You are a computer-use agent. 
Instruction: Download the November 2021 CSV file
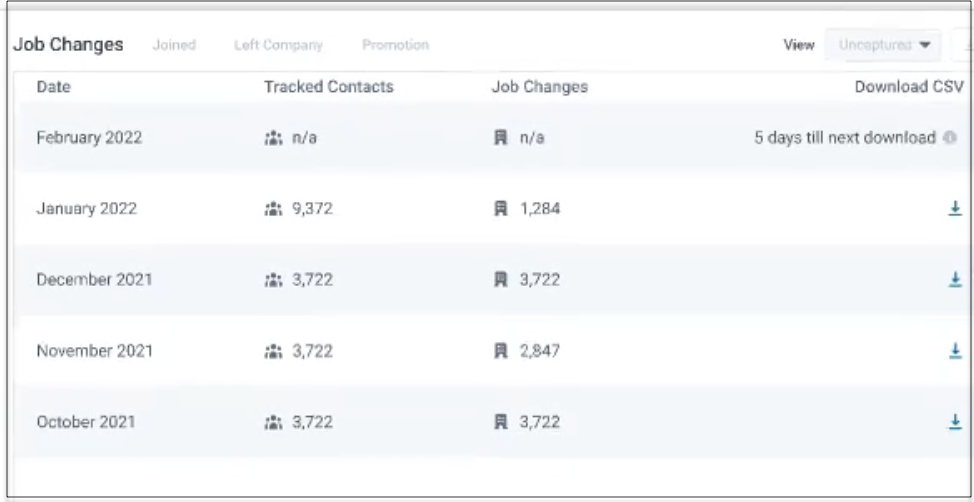(954, 351)
